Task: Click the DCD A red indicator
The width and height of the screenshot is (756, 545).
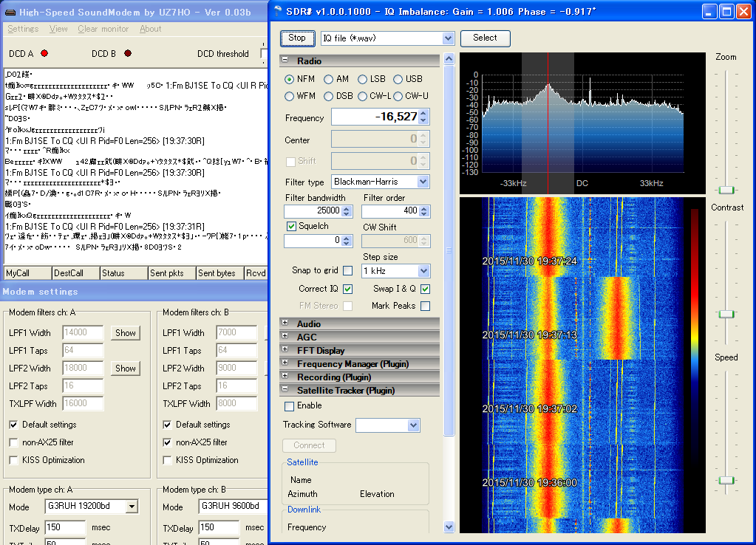Action: pos(44,53)
